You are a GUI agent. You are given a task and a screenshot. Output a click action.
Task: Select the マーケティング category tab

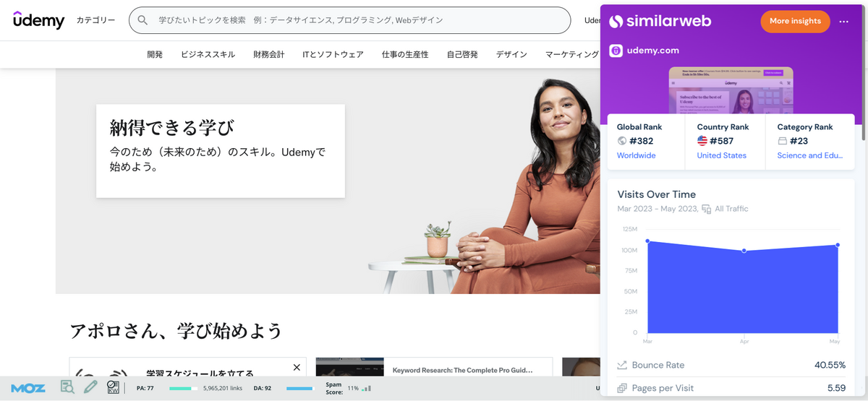coord(572,54)
